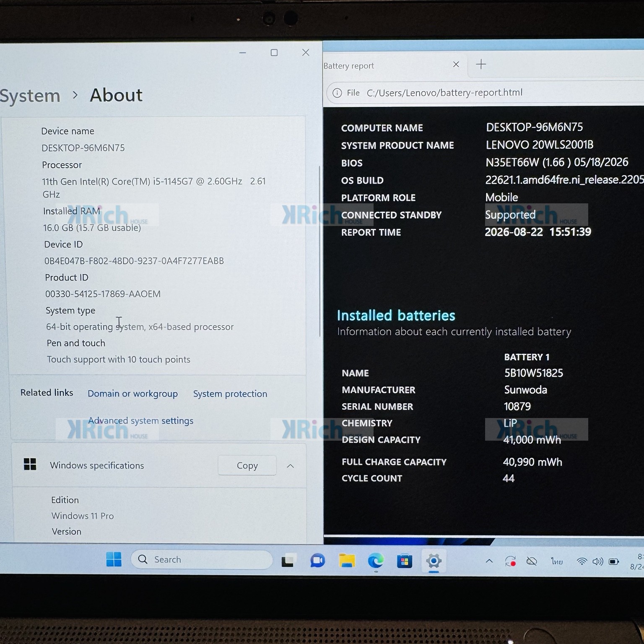The width and height of the screenshot is (644, 644).
Task: Open Task View from the taskbar
Action: (288, 561)
